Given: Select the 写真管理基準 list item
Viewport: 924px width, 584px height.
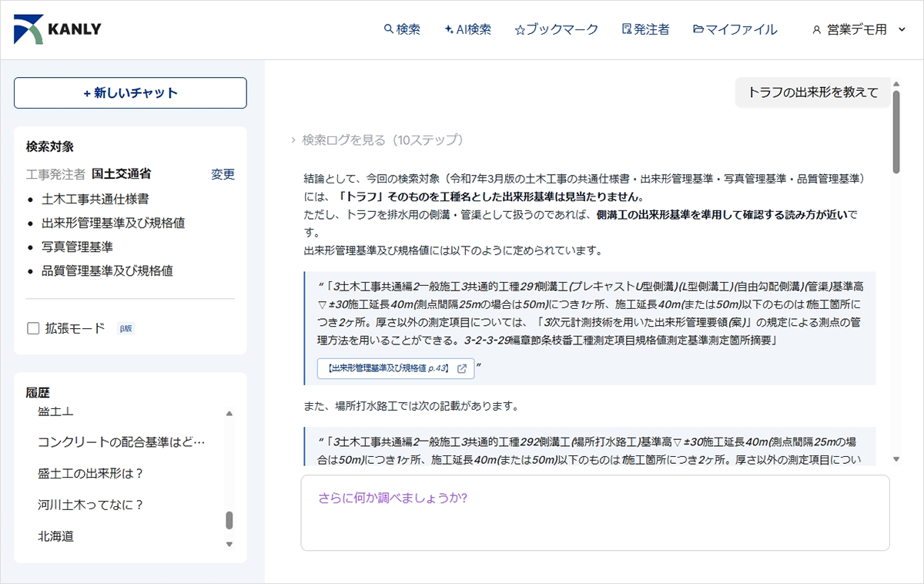Looking at the screenshot, I should pyautogui.click(x=77, y=247).
